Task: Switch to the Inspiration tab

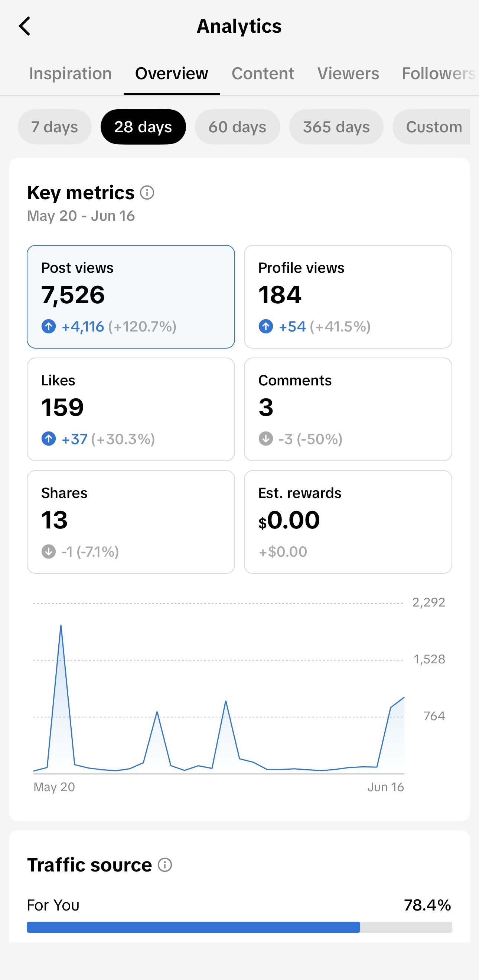Action: [x=70, y=74]
